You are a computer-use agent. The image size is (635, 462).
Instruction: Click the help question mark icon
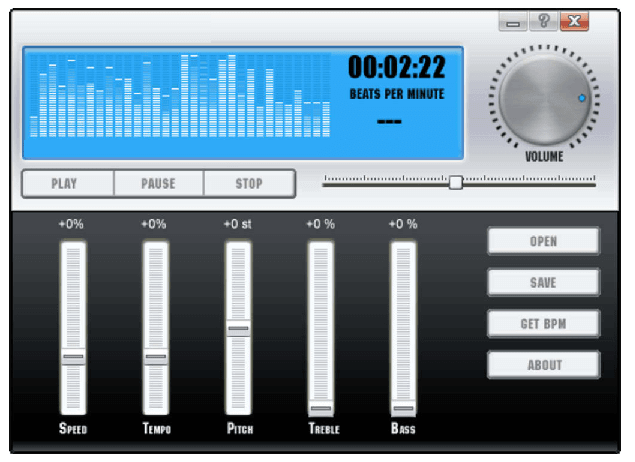tap(543, 20)
